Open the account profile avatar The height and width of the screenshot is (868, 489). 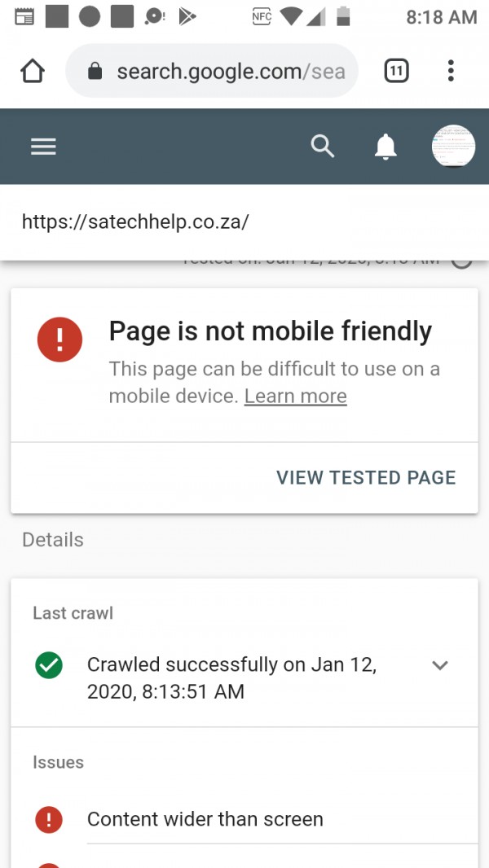pos(453,147)
